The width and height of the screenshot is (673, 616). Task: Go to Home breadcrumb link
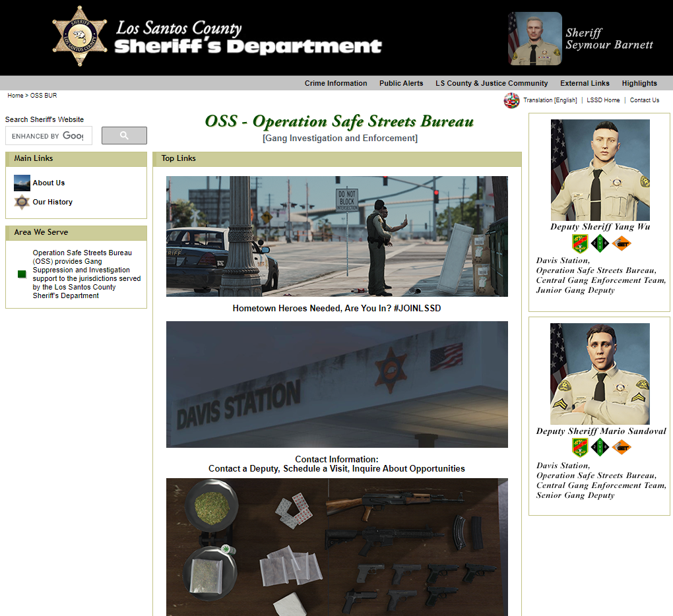[x=15, y=95]
